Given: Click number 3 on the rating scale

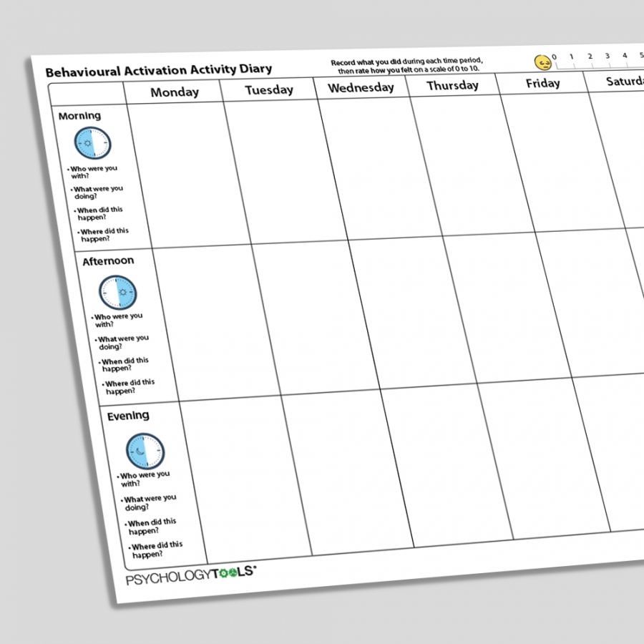Looking at the screenshot, I should (x=607, y=56).
